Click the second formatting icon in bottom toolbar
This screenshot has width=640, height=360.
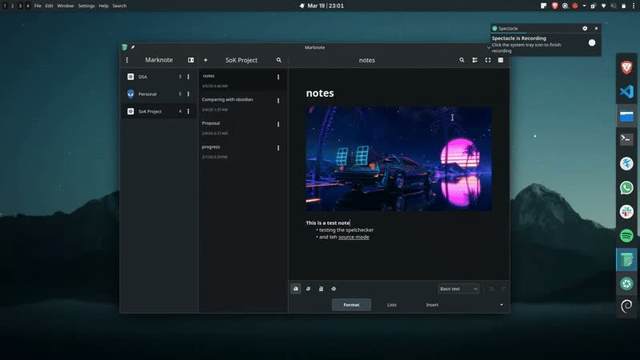(x=308, y=289)
